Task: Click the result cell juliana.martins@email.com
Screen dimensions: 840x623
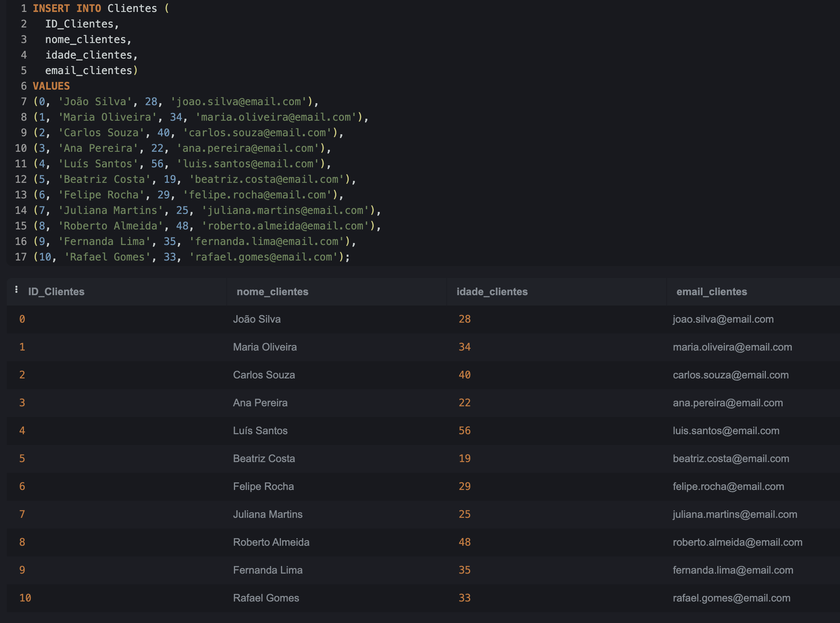Action: click(x=735, y=514)
